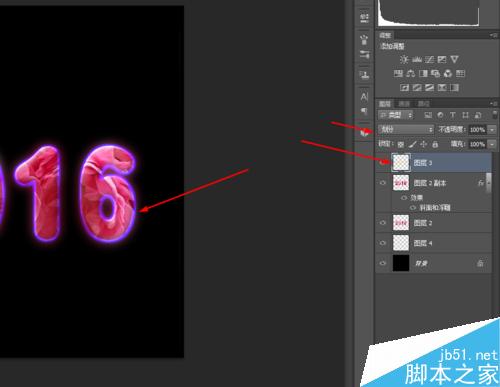
Task: Open the Brush Presets panel icon
Action: click(x=364, y=54)
